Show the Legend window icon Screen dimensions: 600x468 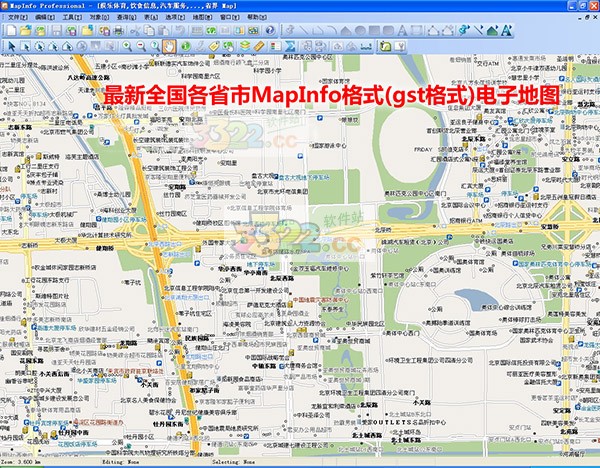click(x=275, y=46)
